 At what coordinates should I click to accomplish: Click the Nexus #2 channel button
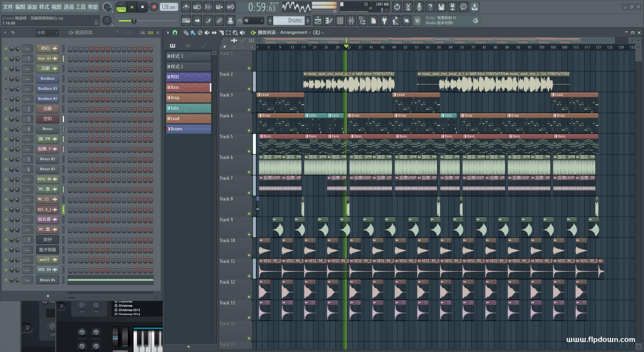tap(47, 159)
